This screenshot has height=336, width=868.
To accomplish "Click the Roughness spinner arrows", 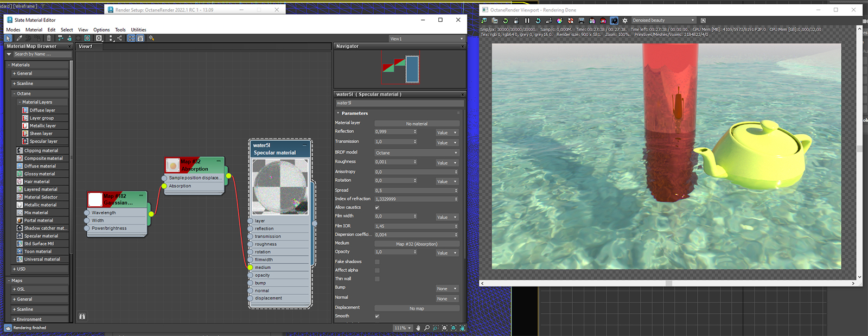I will coord(415,162).
